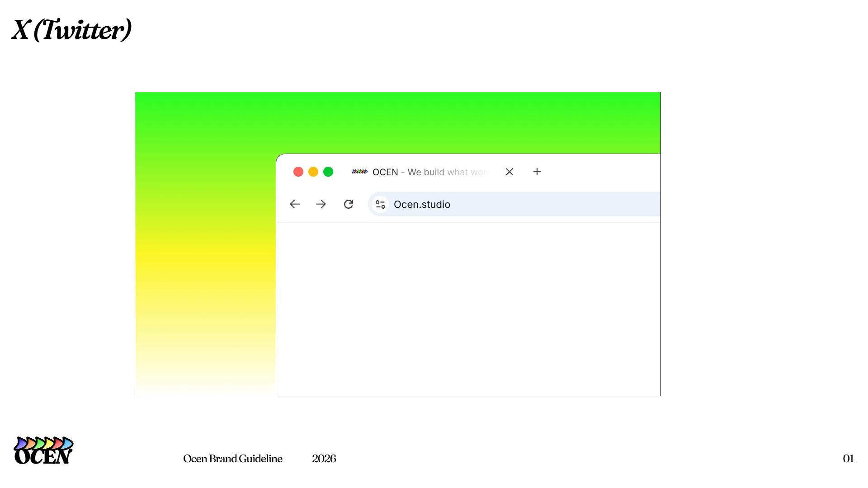Image resolution: width=868 pixels, height=488 pixels.
Task: Click the OCEN favicon on the tab
Action: 360,172
